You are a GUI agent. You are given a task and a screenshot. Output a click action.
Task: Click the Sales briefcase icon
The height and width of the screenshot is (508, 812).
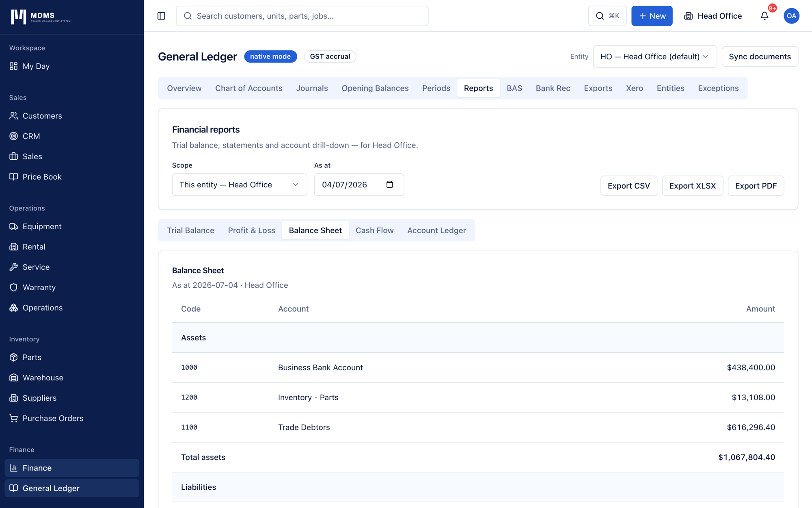14,156
